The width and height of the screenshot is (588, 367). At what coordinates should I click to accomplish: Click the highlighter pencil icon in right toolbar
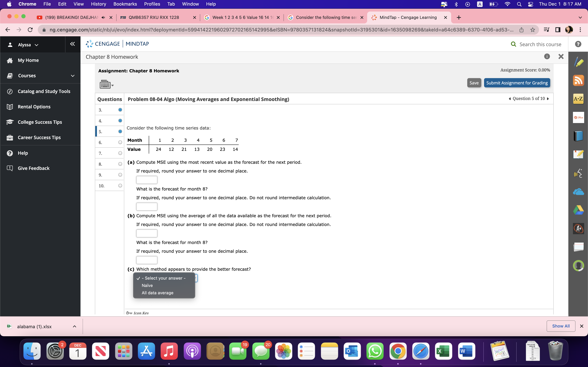click(x=578, y=62)
